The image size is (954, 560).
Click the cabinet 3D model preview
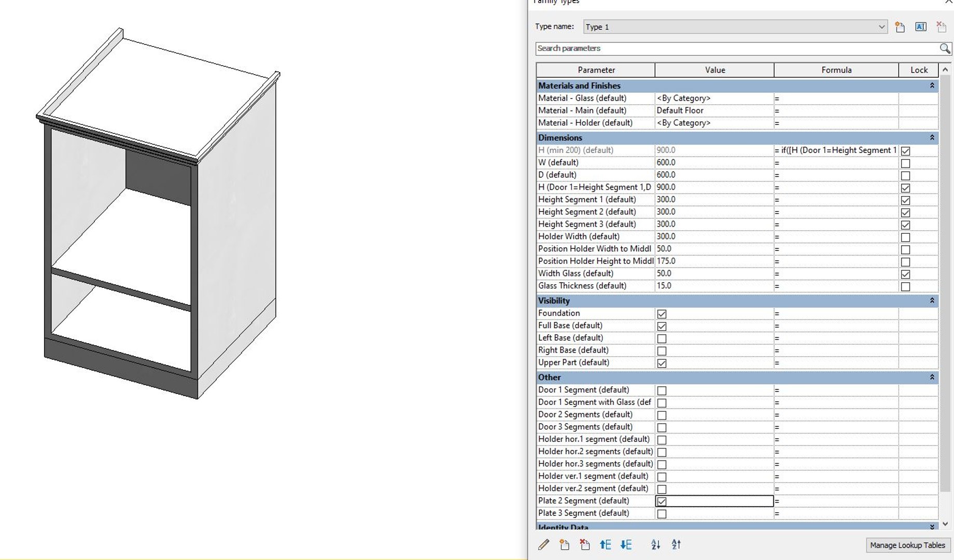tap(158, 213)
